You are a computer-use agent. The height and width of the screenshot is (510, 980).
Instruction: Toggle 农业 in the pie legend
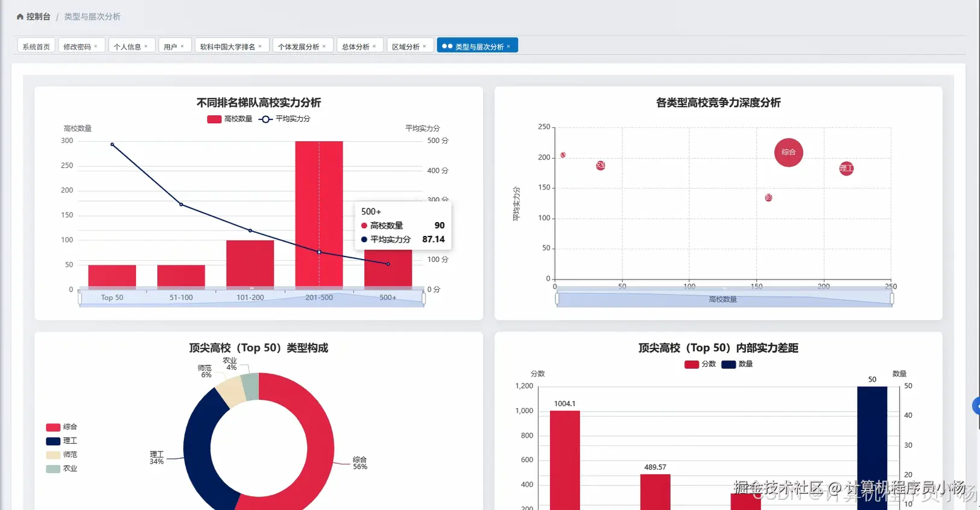click(x=62, y=468)
